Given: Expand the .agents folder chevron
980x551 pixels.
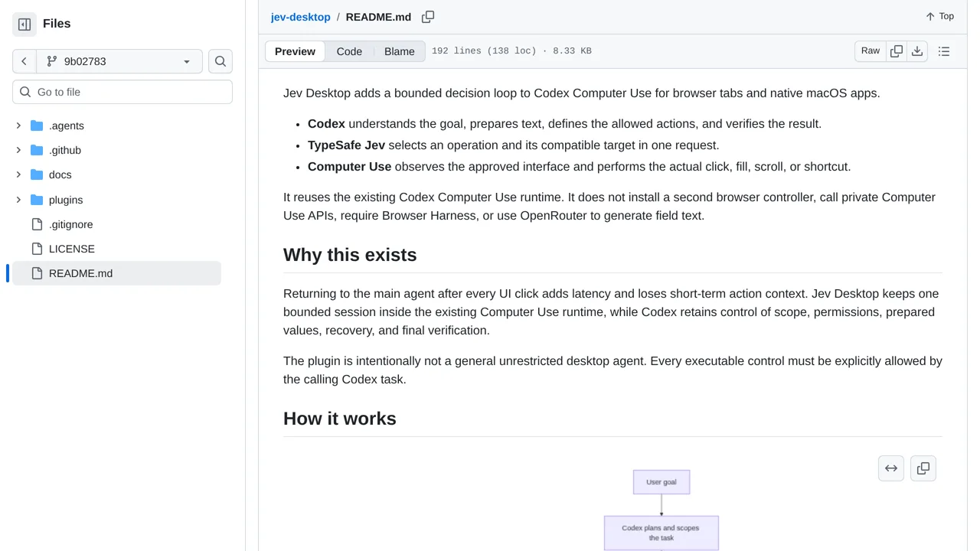Looking at the screenshot, I should (18, 126).
